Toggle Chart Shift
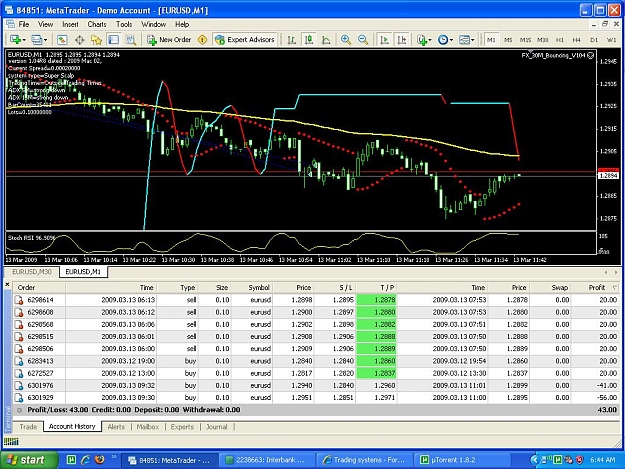 pos(402,40)
